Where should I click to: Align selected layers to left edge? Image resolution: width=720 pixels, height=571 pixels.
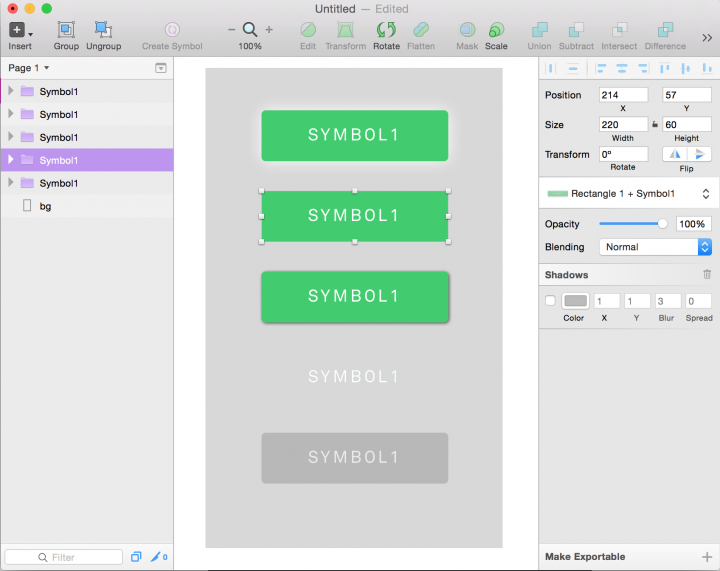(x=601, y=69)
